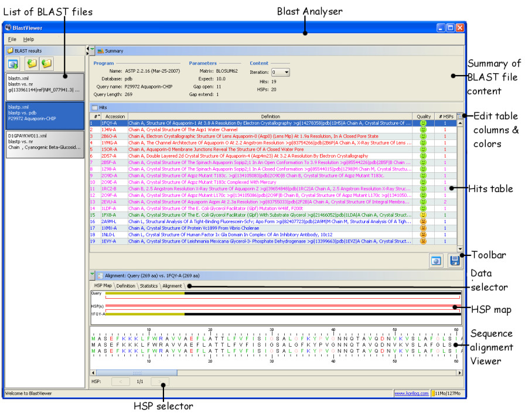The width and height of the screenshot is (525, 420).
Task: Collapse the Summary panel with its green arrow
Action: (x=92, y=50)
